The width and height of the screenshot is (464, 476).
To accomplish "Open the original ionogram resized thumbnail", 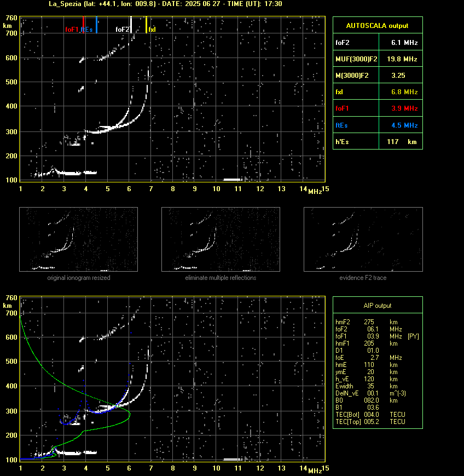I will [79, 239].
